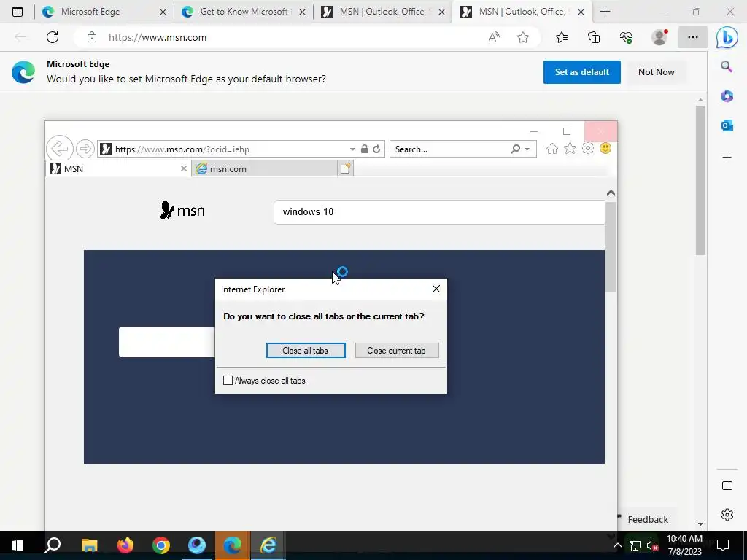Open Read aloud in Edge address bar
The width and height of the screenshot is (747, 560).
point(494,37)
